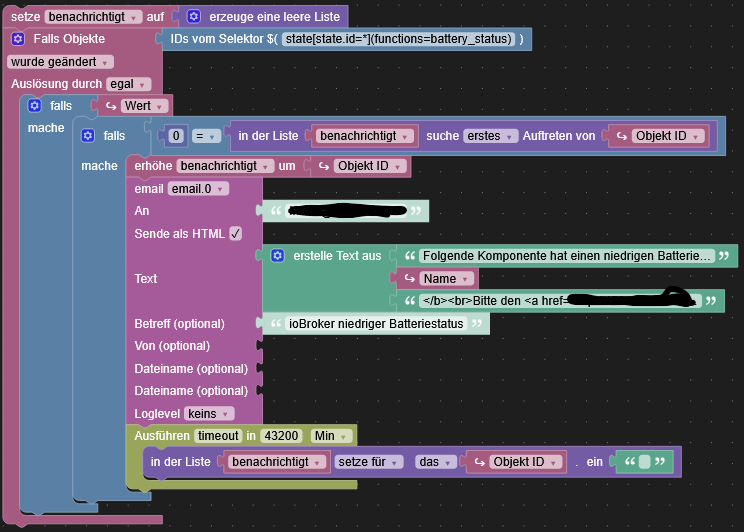Click the 'Loglevel' label

tap(157, 414)
